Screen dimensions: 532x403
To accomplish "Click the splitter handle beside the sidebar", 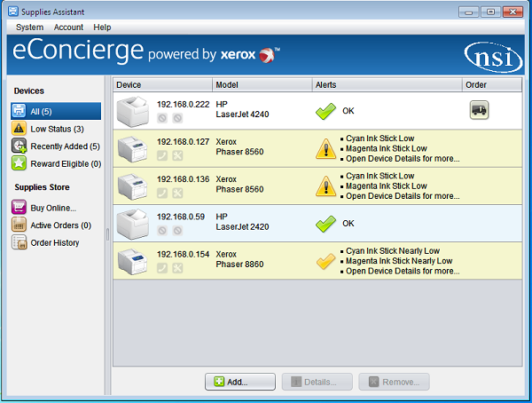I will (107, 234).
